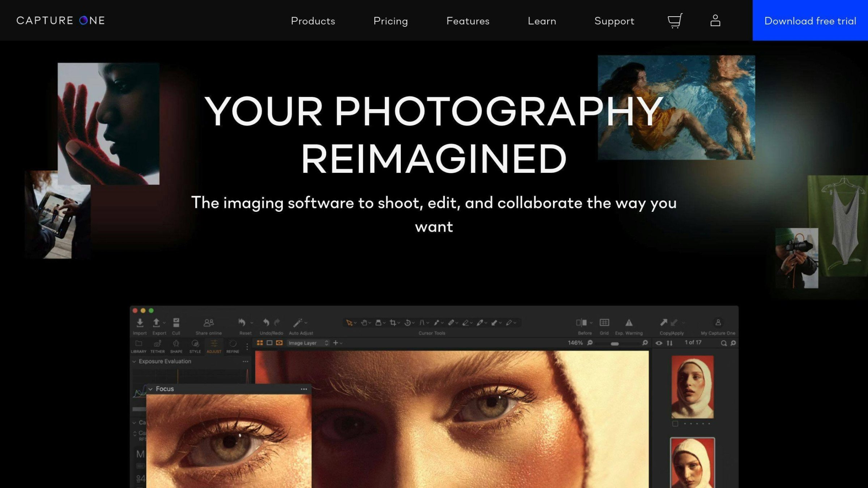Screen dimensions: 868x488
Task: Select the second portrait thumbnail in browser
Action: 692,463
